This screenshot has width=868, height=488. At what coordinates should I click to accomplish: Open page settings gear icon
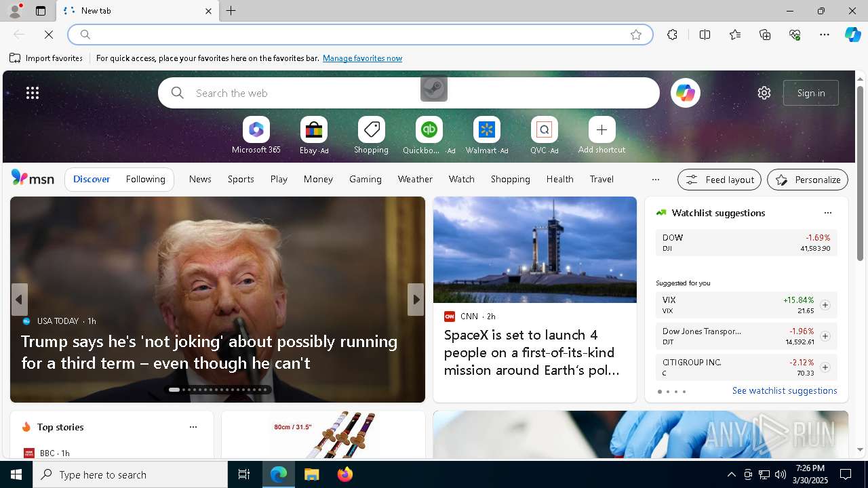[764, 93]
